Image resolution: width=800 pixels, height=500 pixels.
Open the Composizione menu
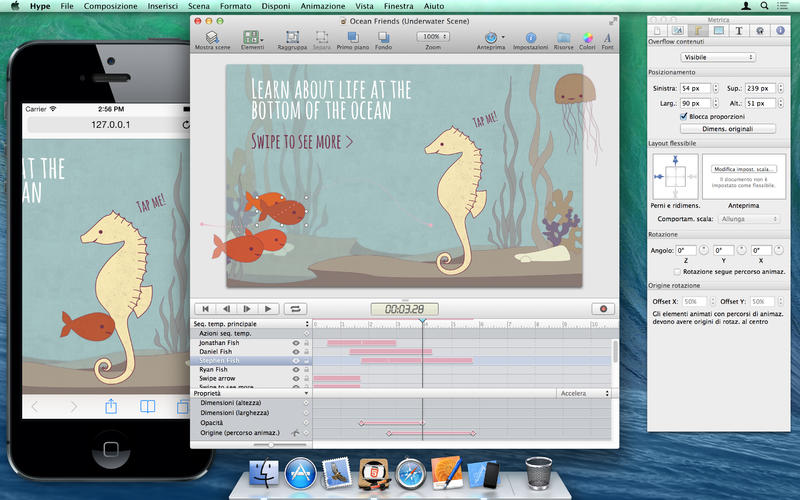tap(111, 6)
